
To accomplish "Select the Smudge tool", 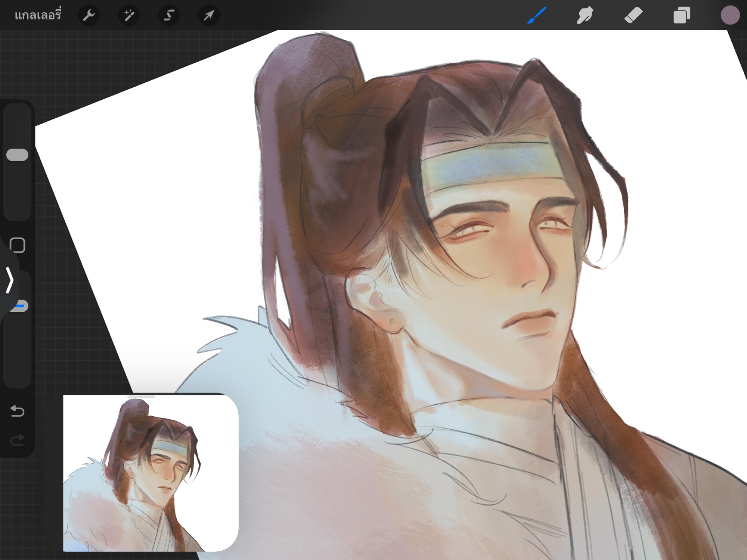I will tap(585, 15).
